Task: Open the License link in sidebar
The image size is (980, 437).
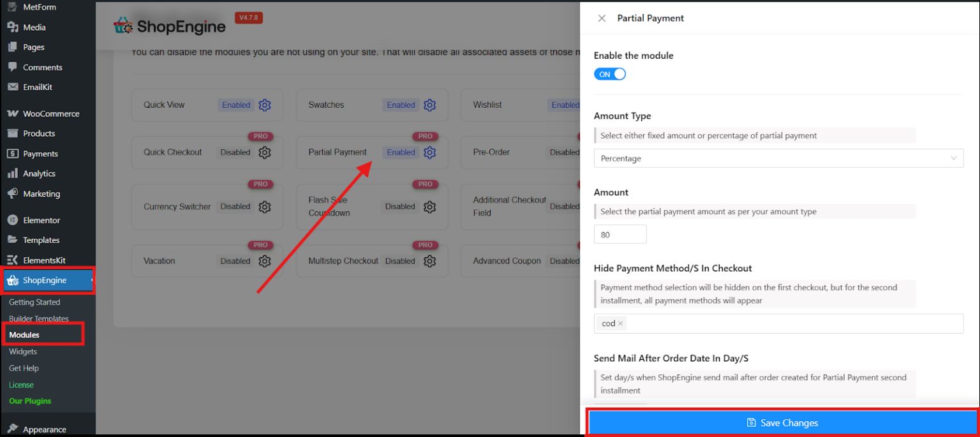Action: pyautogui.click(x=21, y=385)
